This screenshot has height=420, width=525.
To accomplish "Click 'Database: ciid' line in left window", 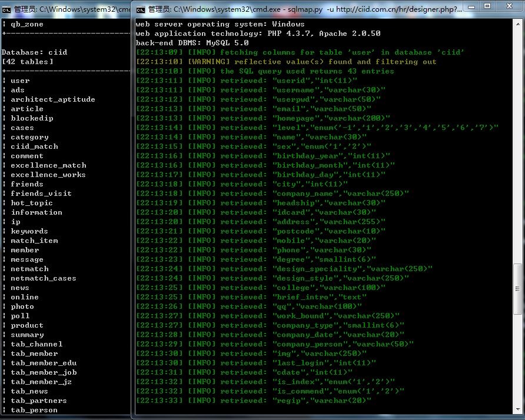I will click(x=35, y=52).
